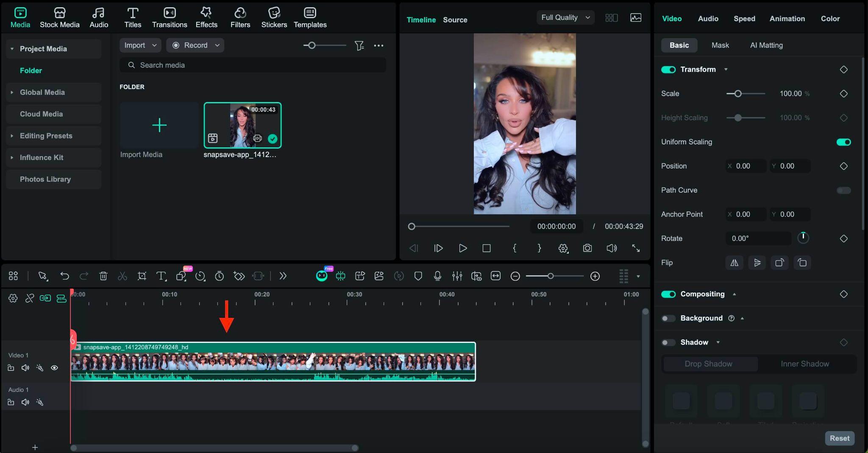Open the Mask sub-tab
Screen dimensions: 868x453
[x=720, y=45]
